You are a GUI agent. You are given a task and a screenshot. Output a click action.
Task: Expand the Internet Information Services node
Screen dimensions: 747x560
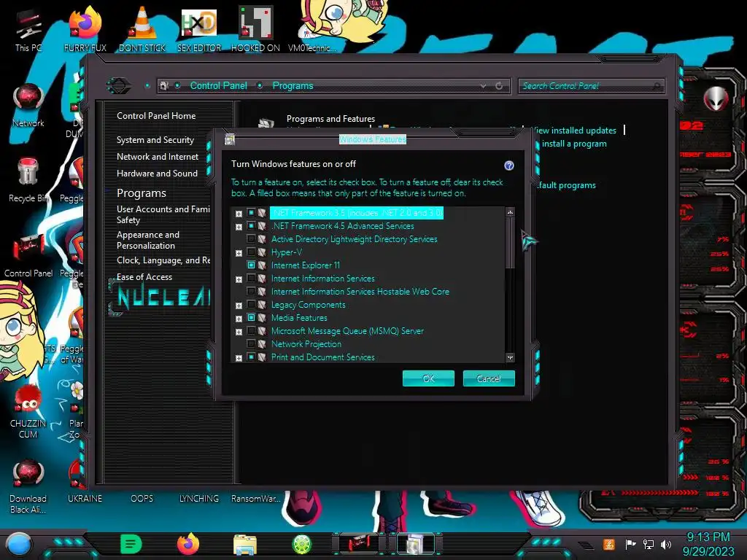pos(239,279)
